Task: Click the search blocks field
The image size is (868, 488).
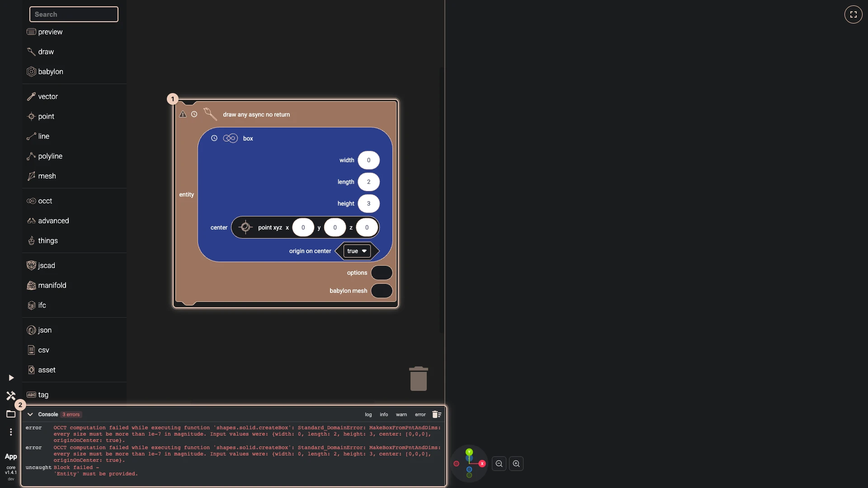Action: point(74,14)
